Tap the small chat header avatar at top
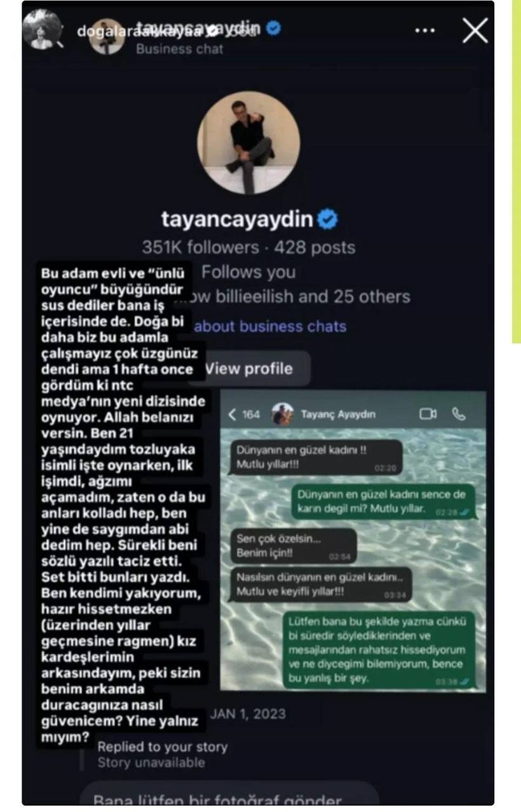The height and width of the screenshot is (812, 521). (107, 36)
